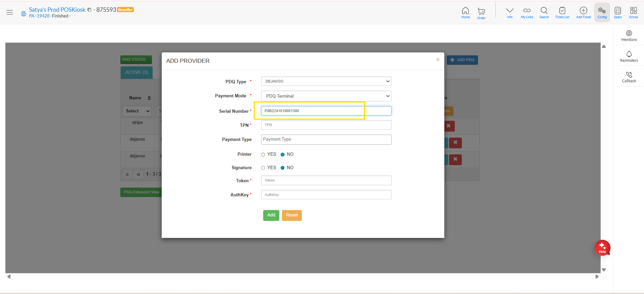The width and height of the screenshot is (644, 294).
Task: Click the red Help chat bubble
Action: pos(602,248)
